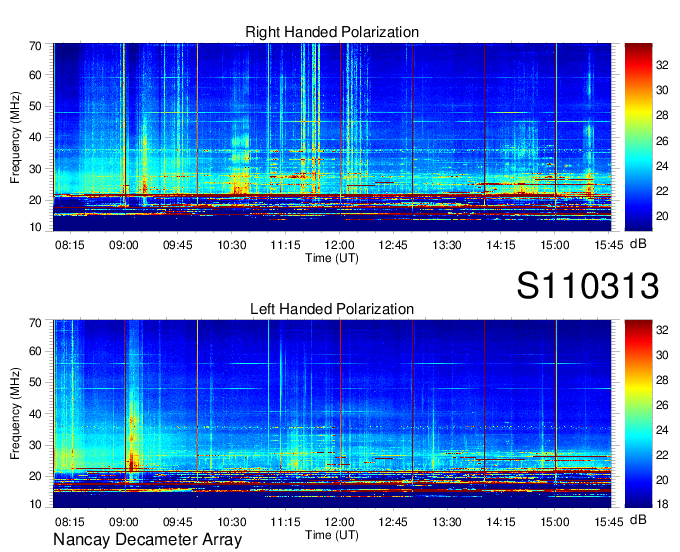Select the S110313 date label
Screen dimensions: 680x552
(588, 286)
